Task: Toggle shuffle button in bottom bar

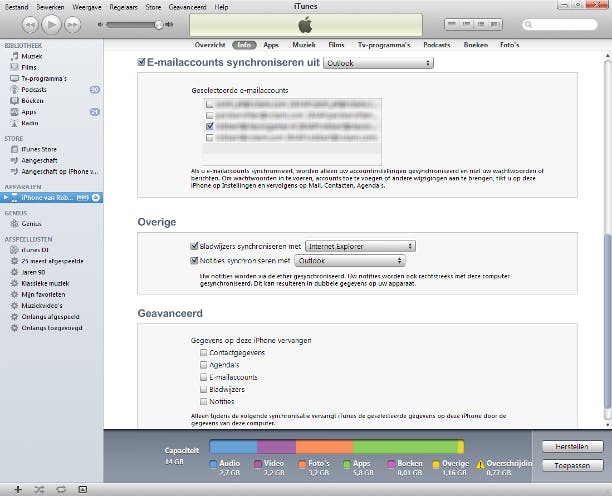Action: coord(39,489)
